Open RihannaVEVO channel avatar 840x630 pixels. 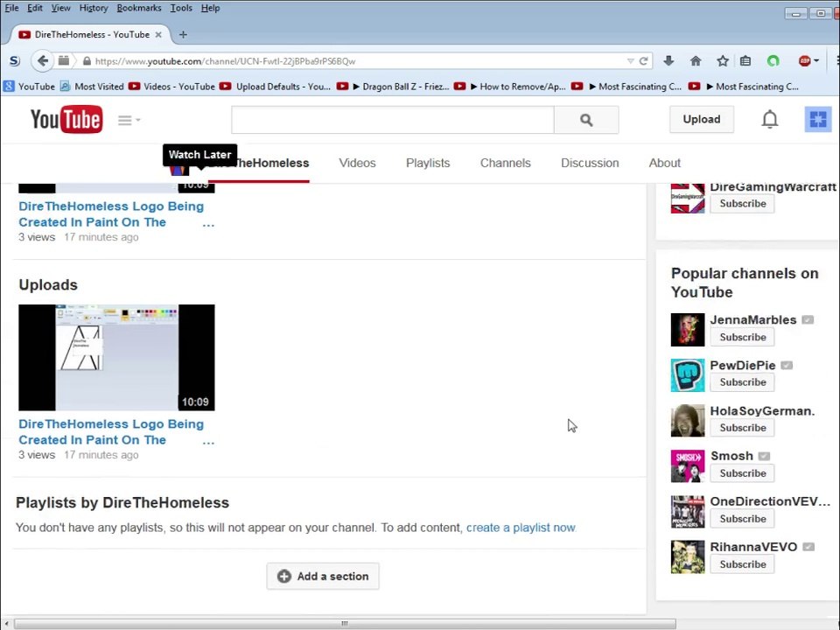(688, 557)
